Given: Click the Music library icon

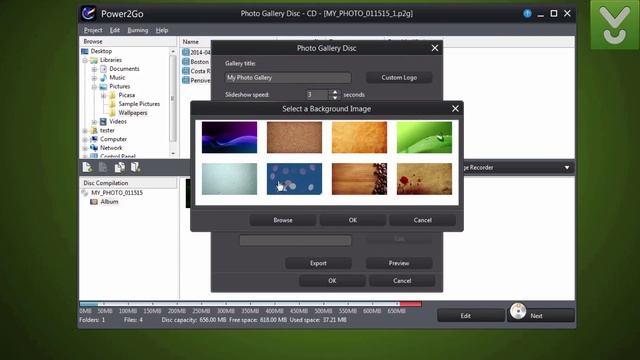Looking at the screenshot, I should click(x=104, y=78).
